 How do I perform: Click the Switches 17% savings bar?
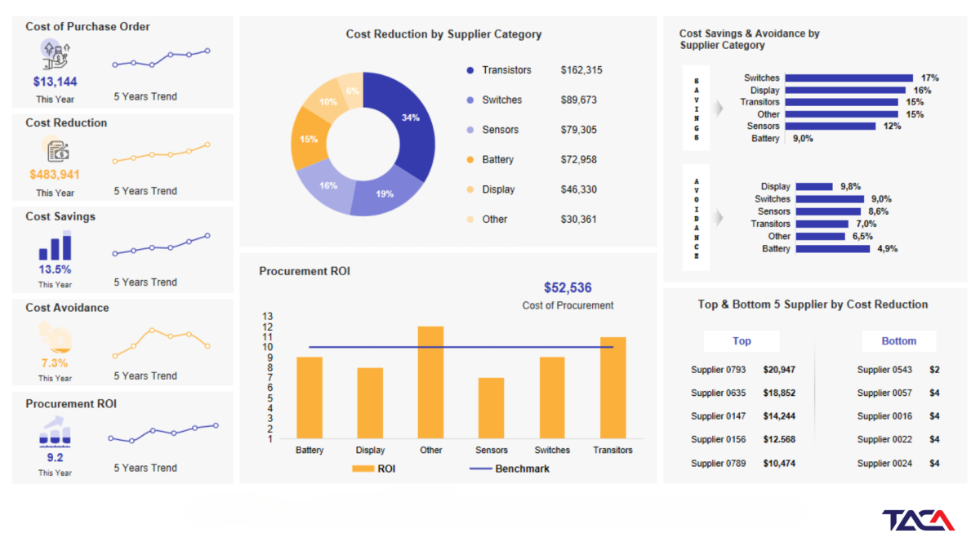tap(849, 78)
